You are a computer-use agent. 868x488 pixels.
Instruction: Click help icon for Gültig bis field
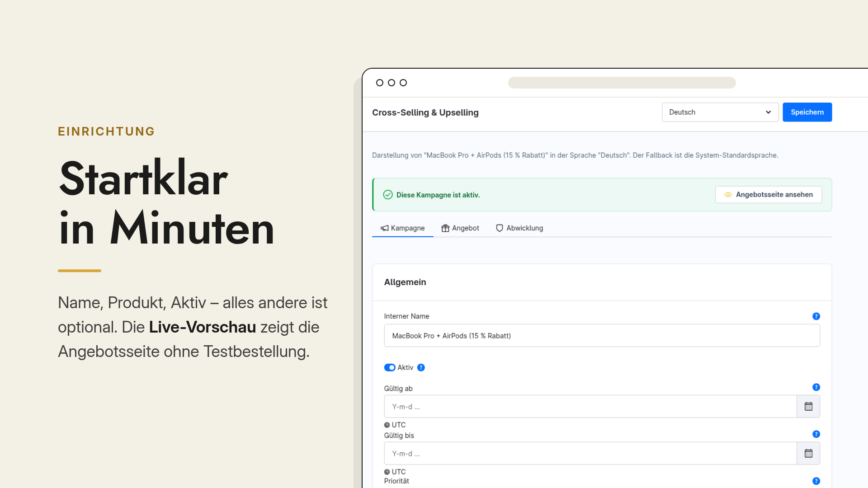tap(816, 434)
